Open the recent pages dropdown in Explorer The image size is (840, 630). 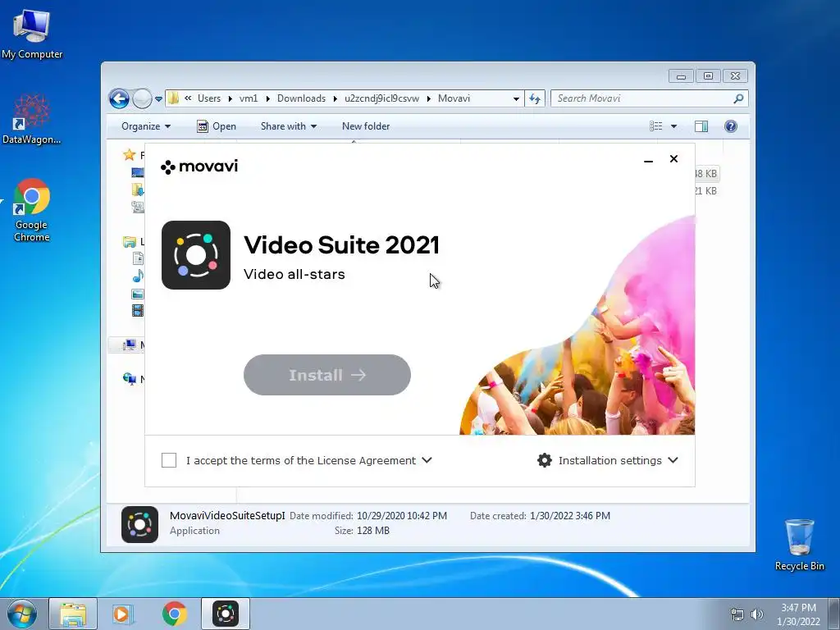(158, 98)
